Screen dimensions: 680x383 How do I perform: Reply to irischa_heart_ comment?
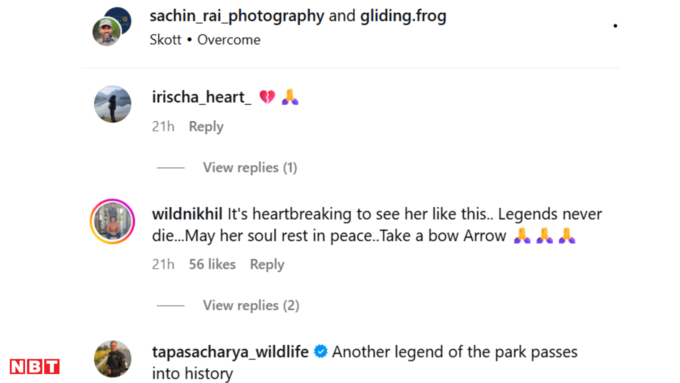[206, 127]
